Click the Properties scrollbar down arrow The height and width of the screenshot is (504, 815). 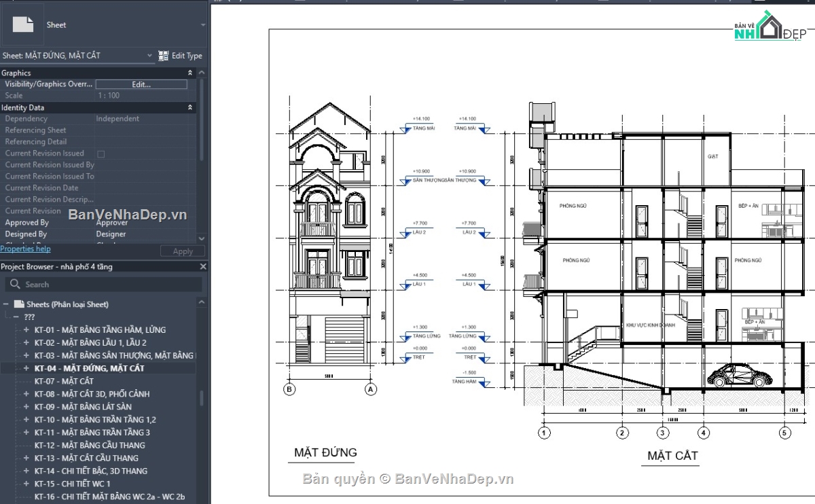(201, 238)
